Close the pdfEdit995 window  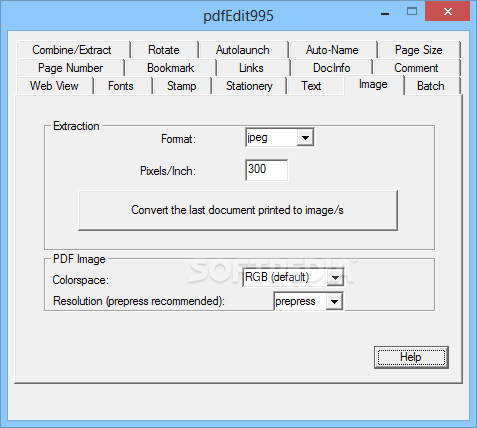tap(448, 12)
